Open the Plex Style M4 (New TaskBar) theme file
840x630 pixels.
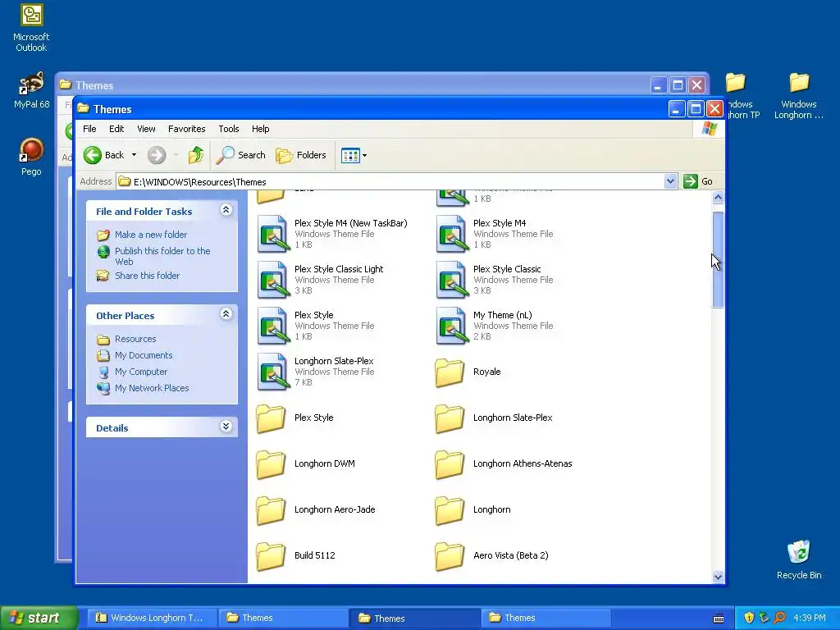(x=332, y=234)
